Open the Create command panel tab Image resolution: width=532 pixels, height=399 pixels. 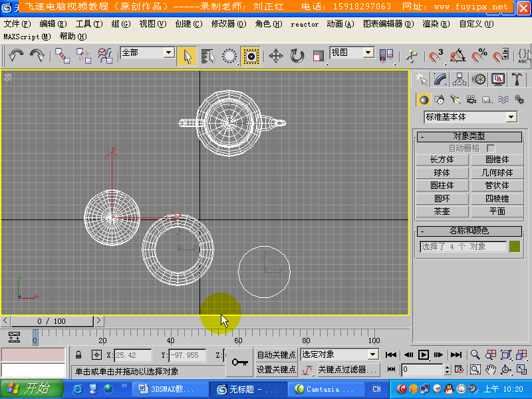click(x=421, y=79)
